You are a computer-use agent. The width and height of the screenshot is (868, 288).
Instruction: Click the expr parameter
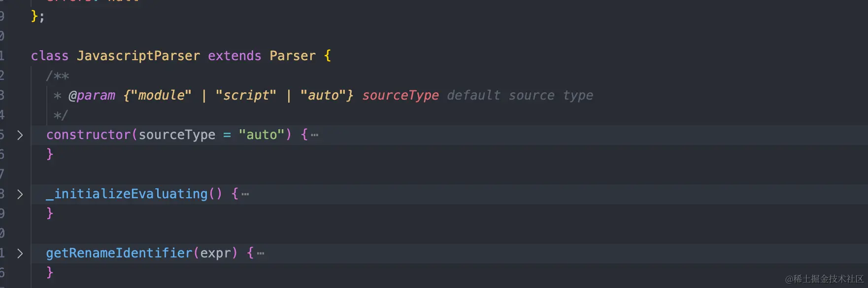[x=215, y=253]
